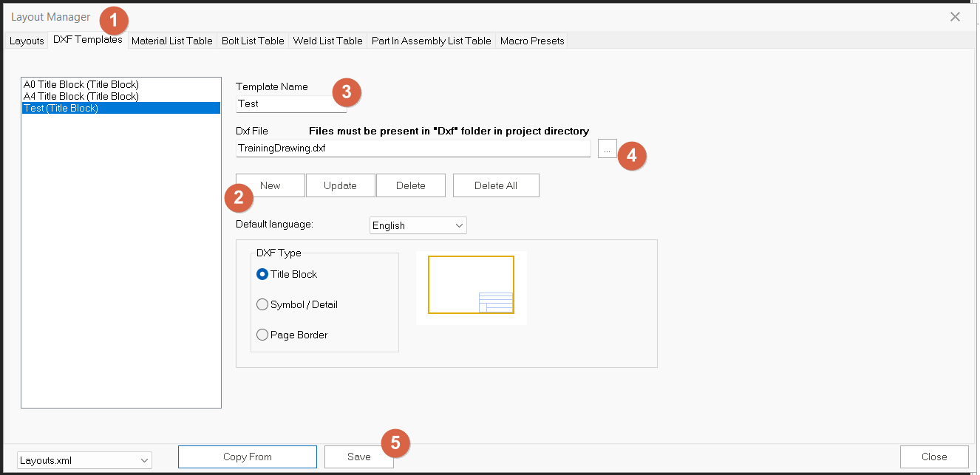
Task: Expand the Layouts.xml file dropdown
Action: coord(84,460)
